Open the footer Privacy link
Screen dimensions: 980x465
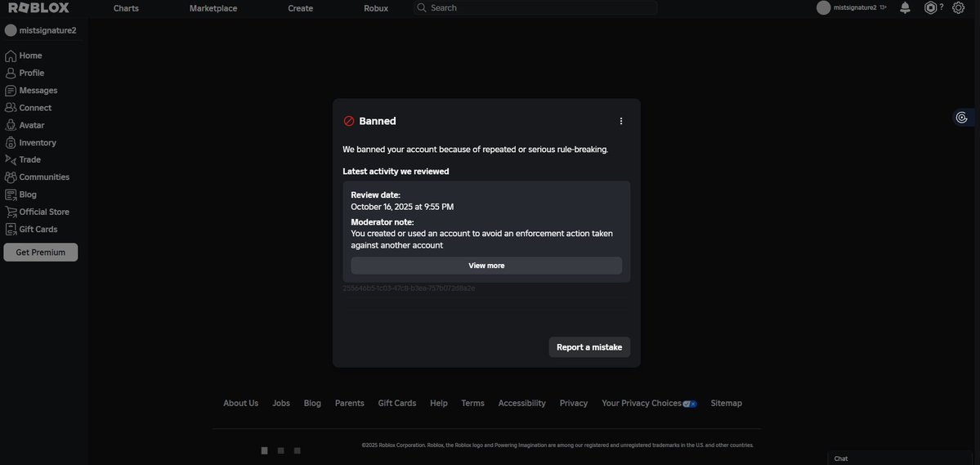point(574,403)
